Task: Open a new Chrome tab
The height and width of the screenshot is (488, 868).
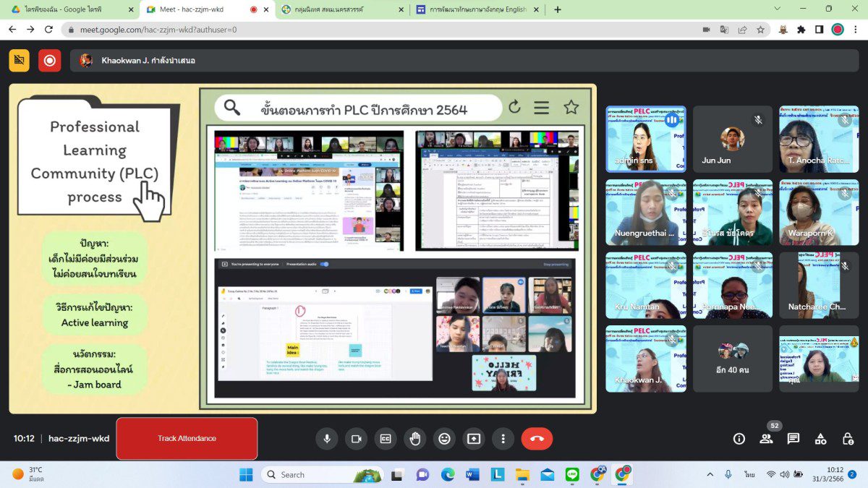Action: point(557,9)
